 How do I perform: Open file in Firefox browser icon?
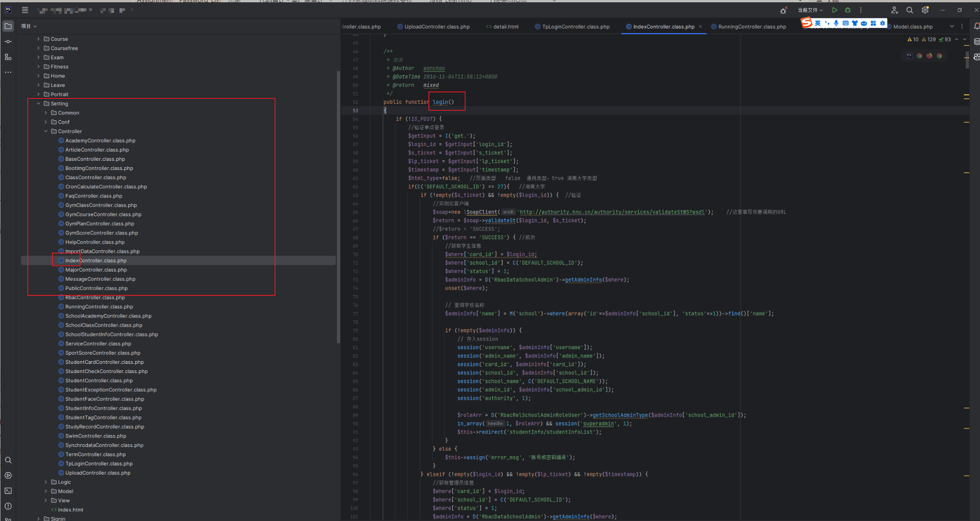929,56
